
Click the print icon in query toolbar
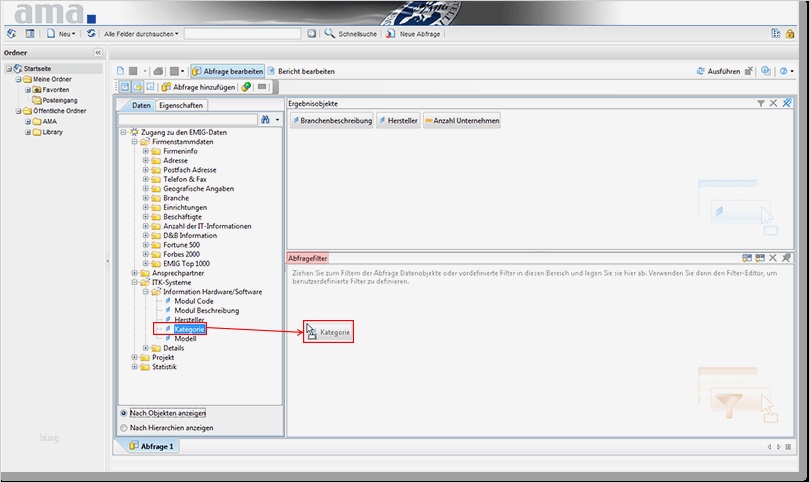pyautogui.click(x=159, y=71)
